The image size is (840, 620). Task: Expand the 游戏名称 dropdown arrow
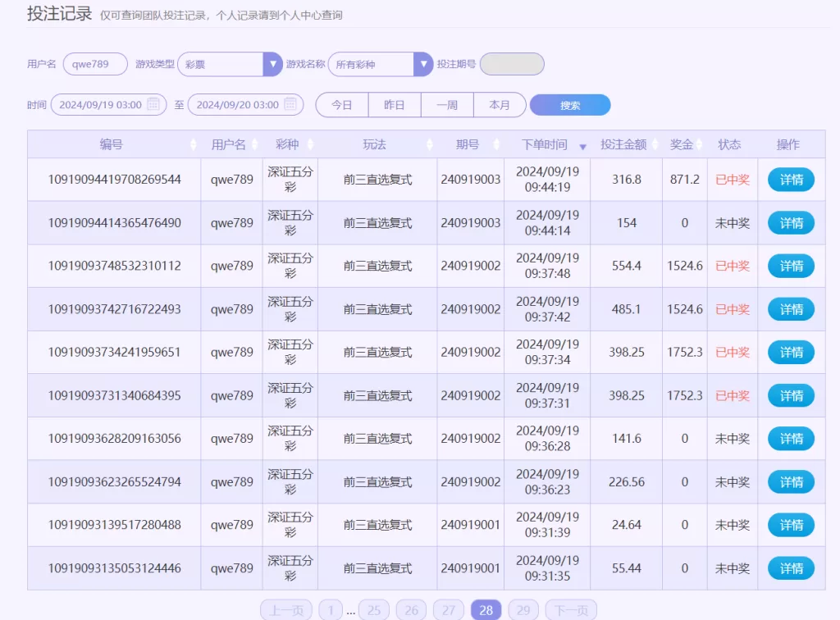click(423, 64)
